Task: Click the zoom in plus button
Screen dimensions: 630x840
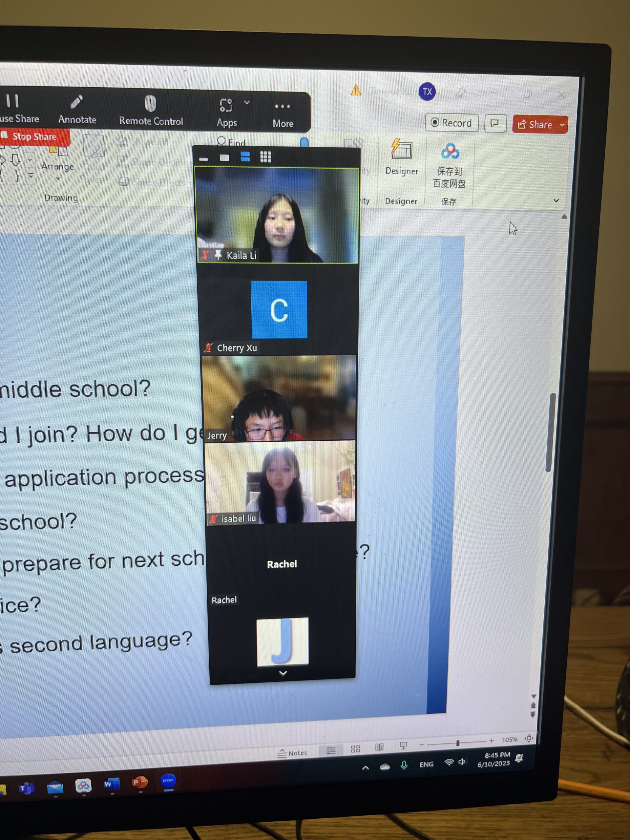Action: [492, 741]
